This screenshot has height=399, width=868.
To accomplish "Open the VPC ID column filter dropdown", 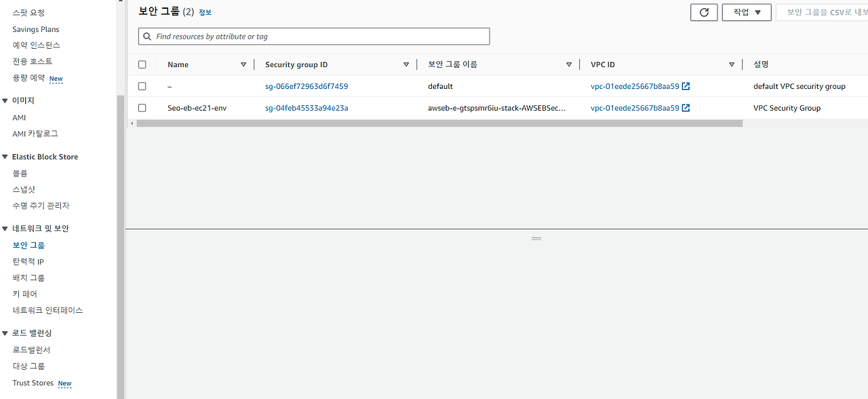I will click(x=731, y=64).
